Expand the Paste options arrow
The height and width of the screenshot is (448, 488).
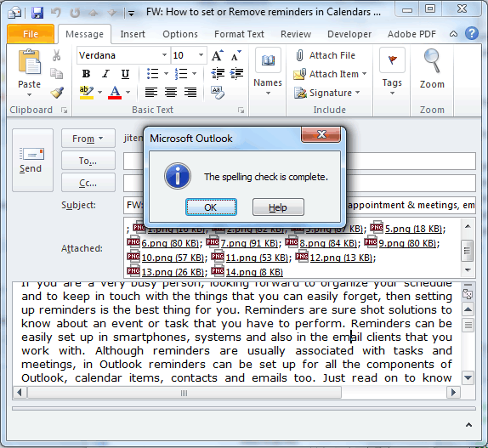pos(29,94)
